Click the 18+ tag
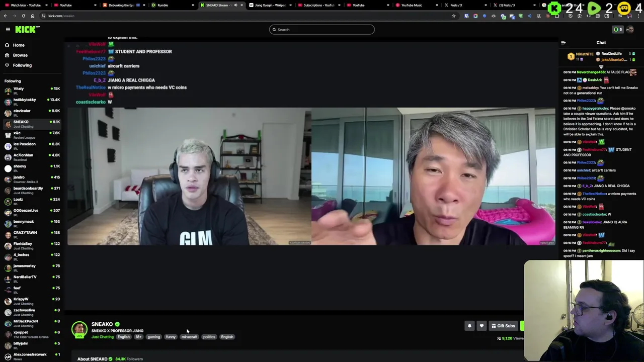The image size is (644, 362). pos(138,337)
